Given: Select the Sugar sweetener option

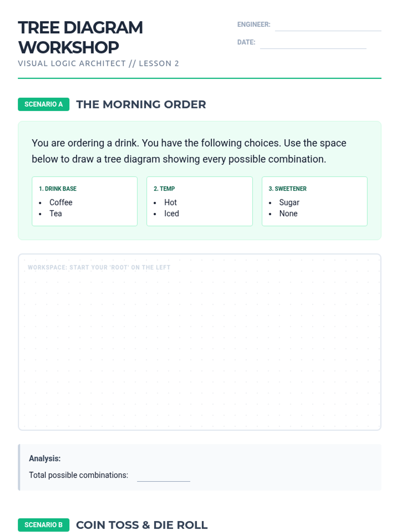Looking at the screenshot, I should [289, 202].
